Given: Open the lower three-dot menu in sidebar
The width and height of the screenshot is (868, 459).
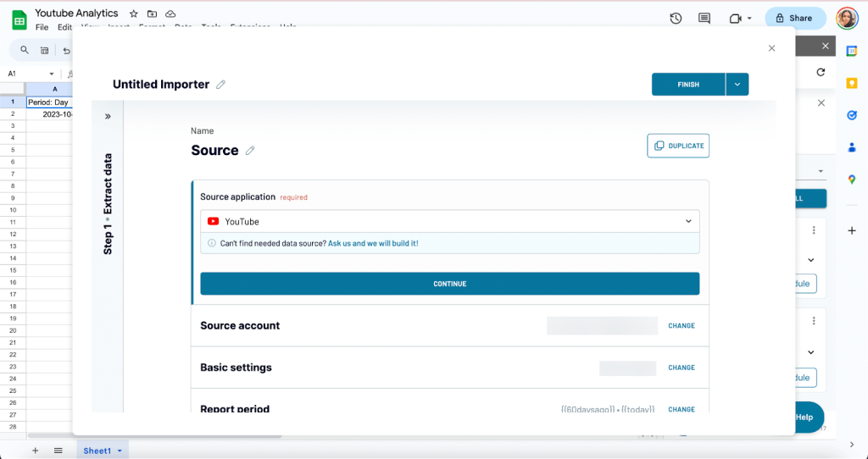Looking at the screenshot, I should (x=814, y=321).
